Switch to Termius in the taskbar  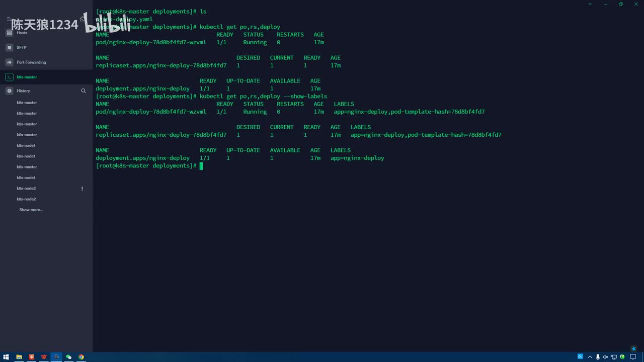coord(56,357)
